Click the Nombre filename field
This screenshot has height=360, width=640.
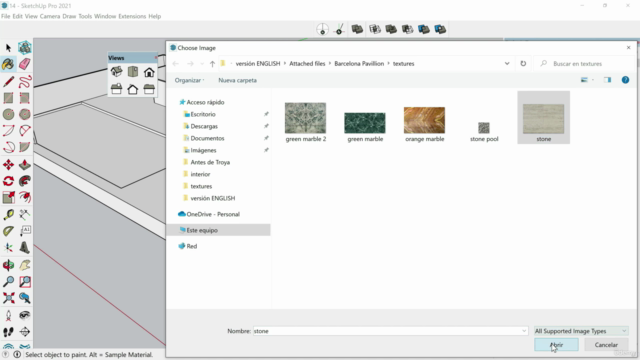(x=391, y=331)
